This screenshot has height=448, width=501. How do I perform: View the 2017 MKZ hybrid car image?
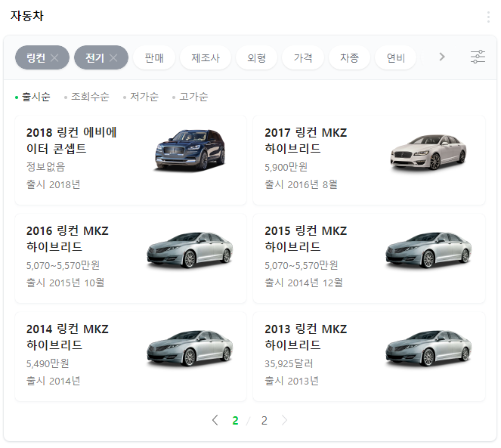[428, 152]
